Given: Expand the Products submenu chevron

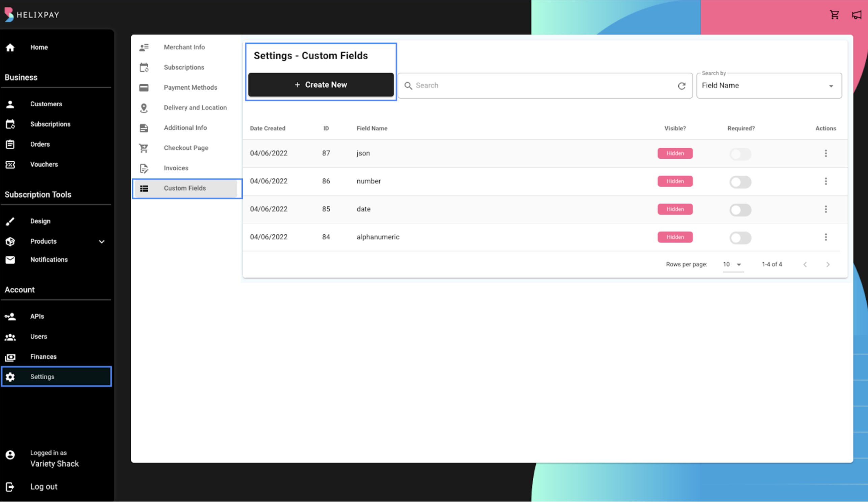Looking at the screenshot, I should 102,242.
